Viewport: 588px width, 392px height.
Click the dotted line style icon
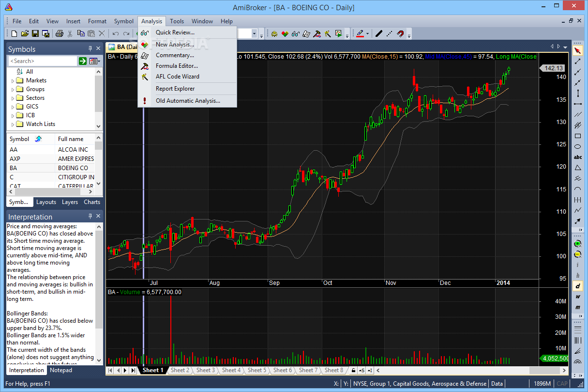(x=390, y=33)
